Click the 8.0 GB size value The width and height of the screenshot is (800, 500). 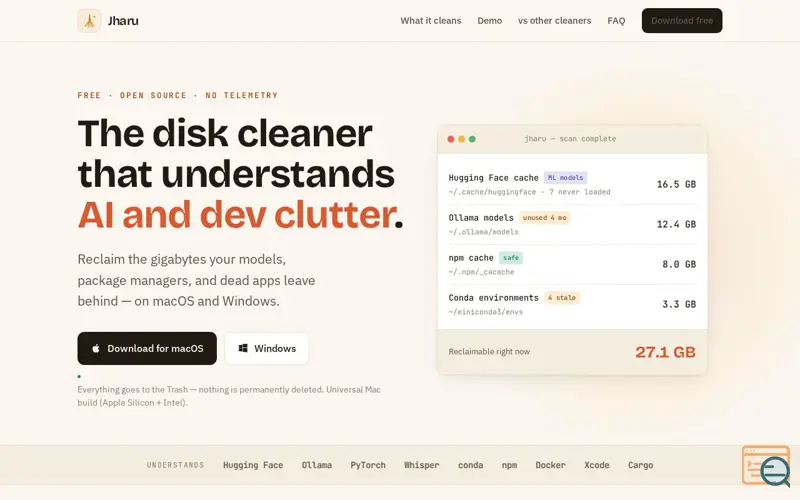[679, 264]
